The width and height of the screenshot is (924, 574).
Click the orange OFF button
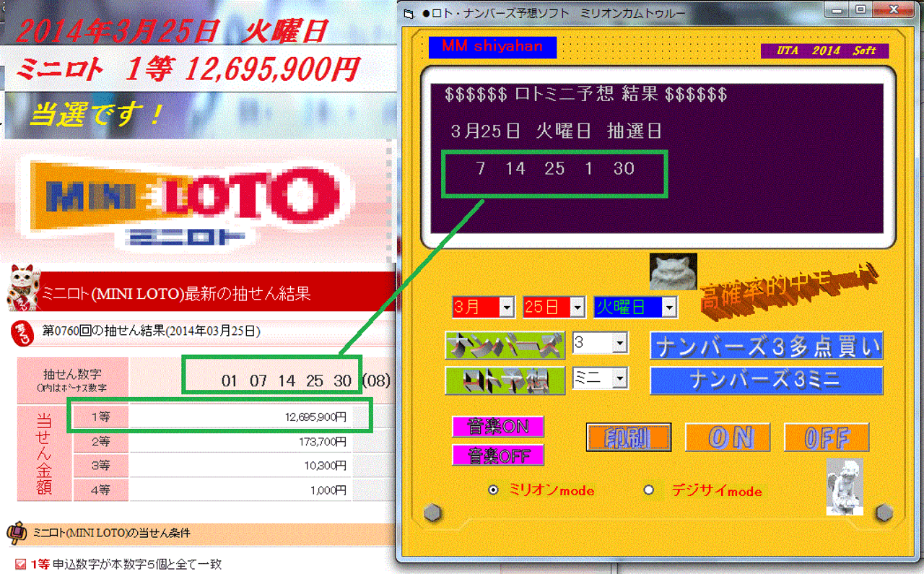coord(827,438)
